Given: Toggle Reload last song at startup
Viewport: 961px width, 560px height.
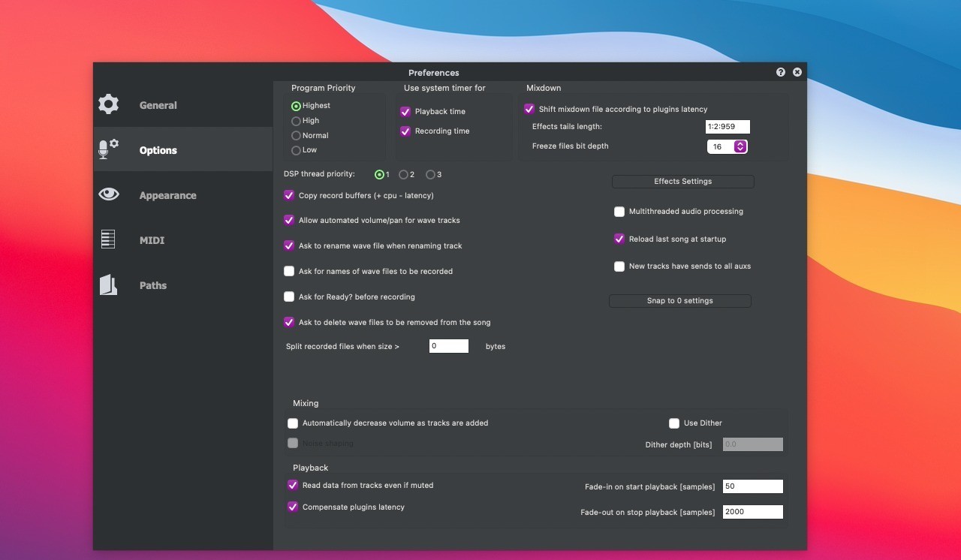Looking at the screenshot, I should 619,239.
